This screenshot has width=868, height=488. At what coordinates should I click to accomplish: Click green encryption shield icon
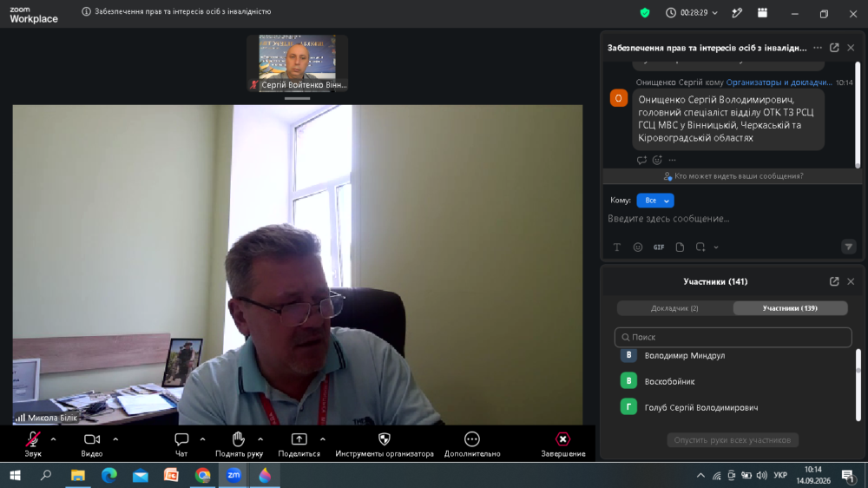pyautogui.click(x=645, y=13)
